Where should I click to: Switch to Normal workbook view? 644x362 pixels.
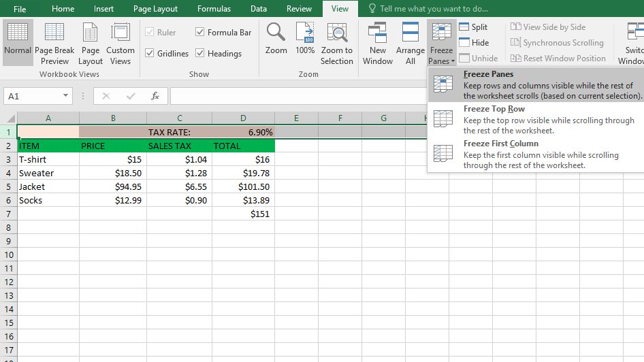(18, 42)
